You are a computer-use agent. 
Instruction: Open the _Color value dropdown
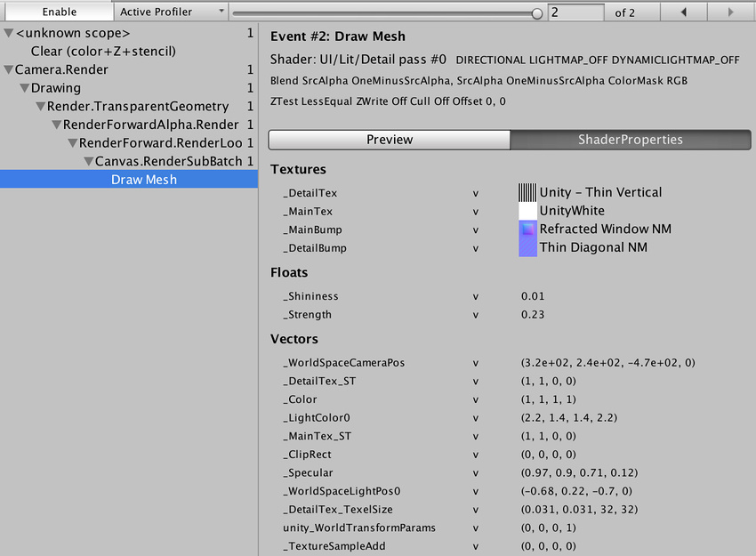(476, 399)
